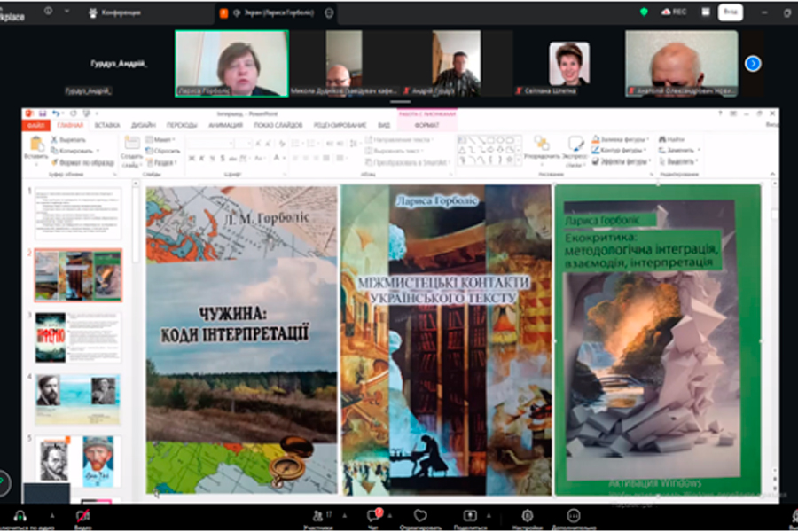
Task: Switch to ВСТАВКА (Insert) tab
Action: coord(107,125)
